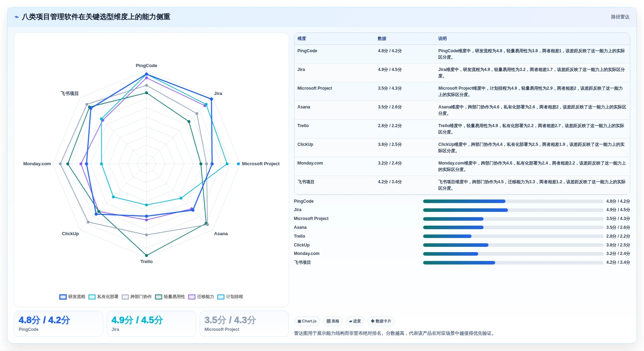This screenshot has height=351, width=644.
Task: Select the 飞书项目 table row name
Action: coord(306,182)
